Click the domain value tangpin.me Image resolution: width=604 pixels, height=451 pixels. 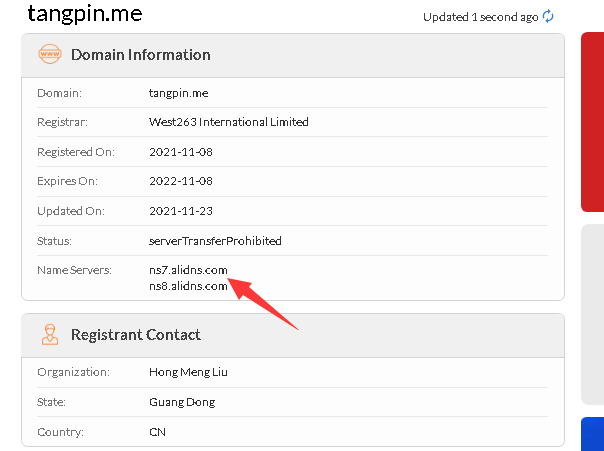[178, 92]
